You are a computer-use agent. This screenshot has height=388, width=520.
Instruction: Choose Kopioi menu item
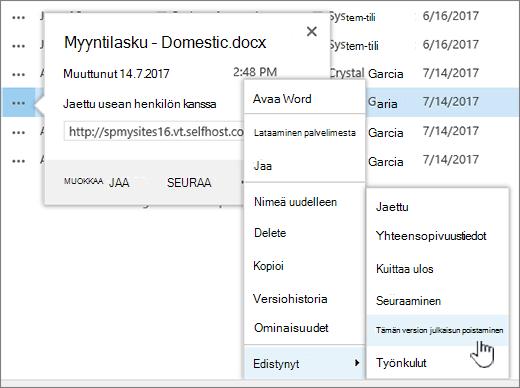point(305,266)
